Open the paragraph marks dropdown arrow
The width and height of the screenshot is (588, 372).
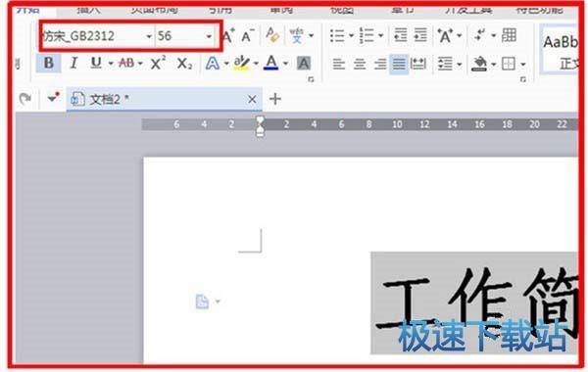(x=494, y=36)
